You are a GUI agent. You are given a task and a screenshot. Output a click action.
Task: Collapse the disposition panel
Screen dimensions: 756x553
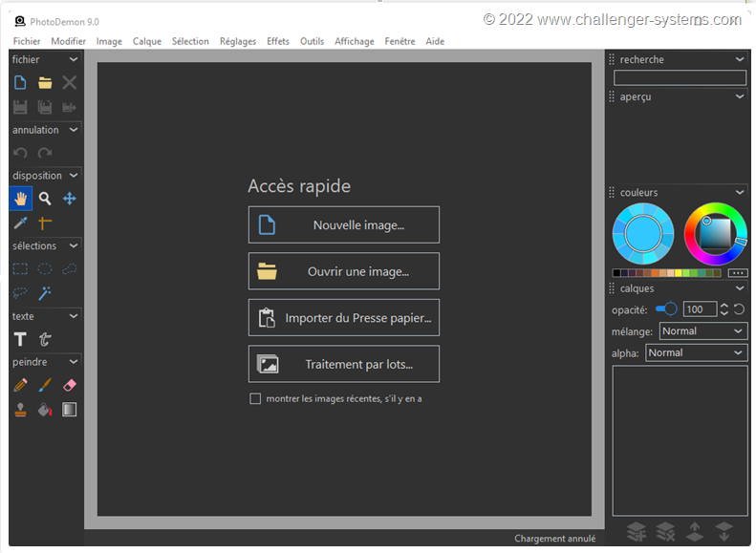click(x=74, y=176)
